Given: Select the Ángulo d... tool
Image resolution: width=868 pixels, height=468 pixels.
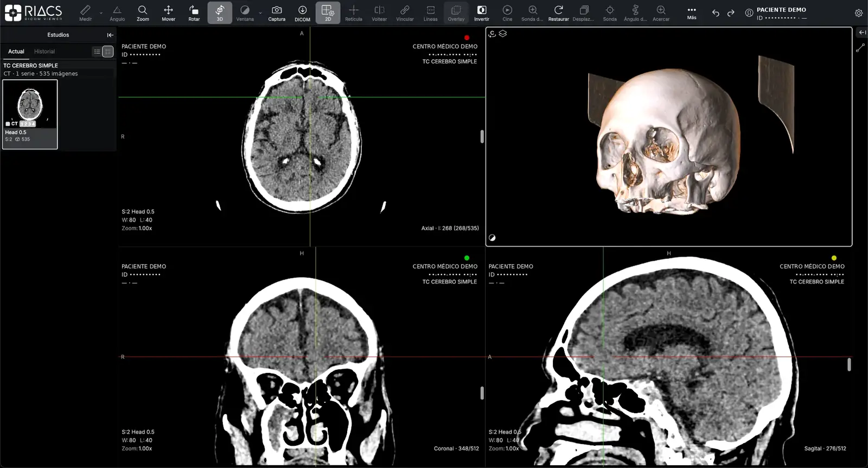Looking at the screenshot, I should pos(635,12).
